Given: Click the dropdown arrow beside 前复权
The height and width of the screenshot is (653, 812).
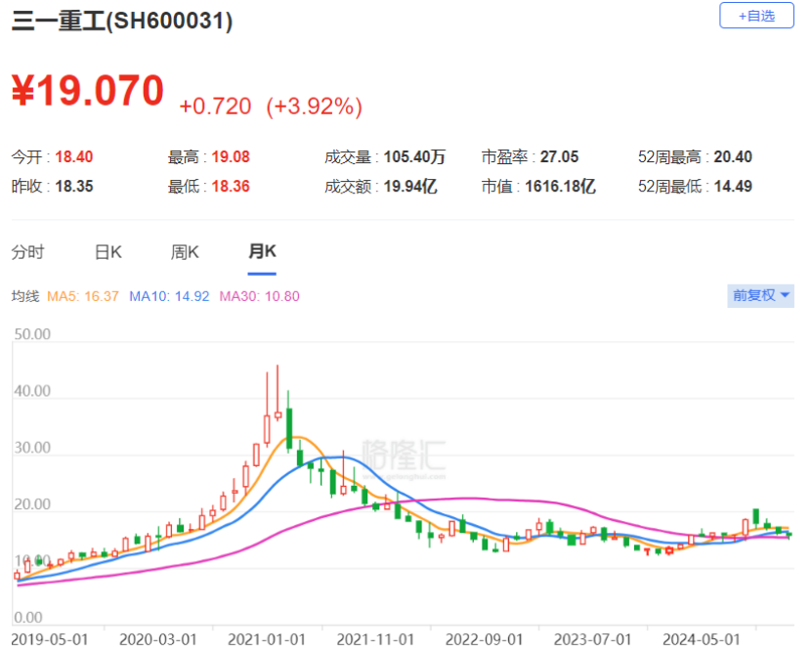Looking at the screenshot, I should [x=785, y=295].
